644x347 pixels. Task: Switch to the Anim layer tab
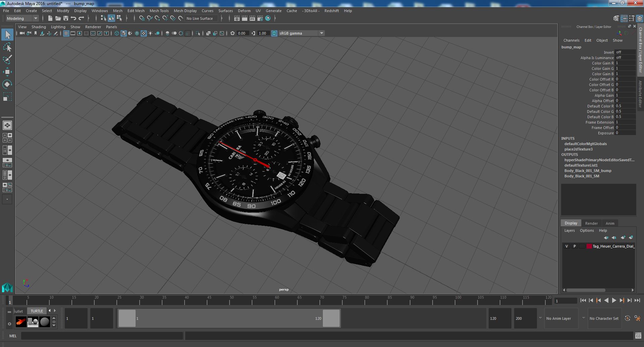[x=610, y=223]
